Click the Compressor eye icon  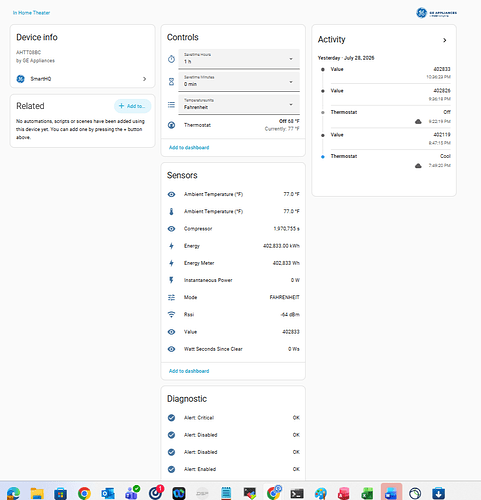click(171, 229)
